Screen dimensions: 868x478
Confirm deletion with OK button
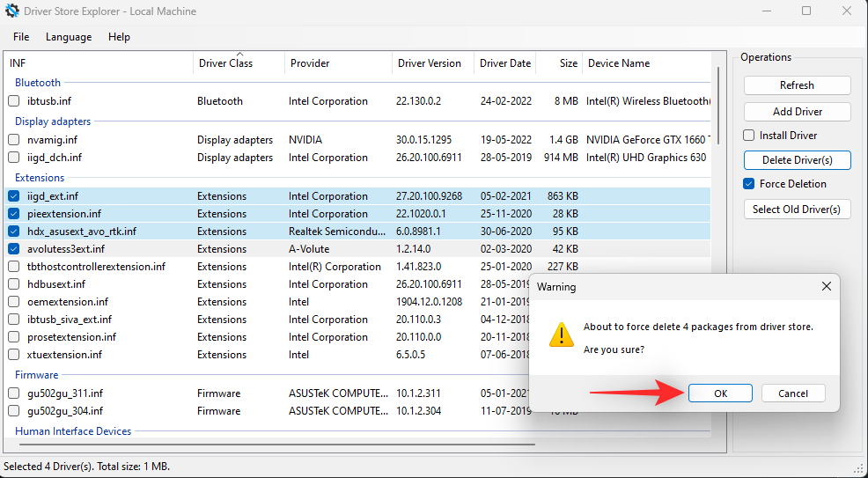(720, 393)
